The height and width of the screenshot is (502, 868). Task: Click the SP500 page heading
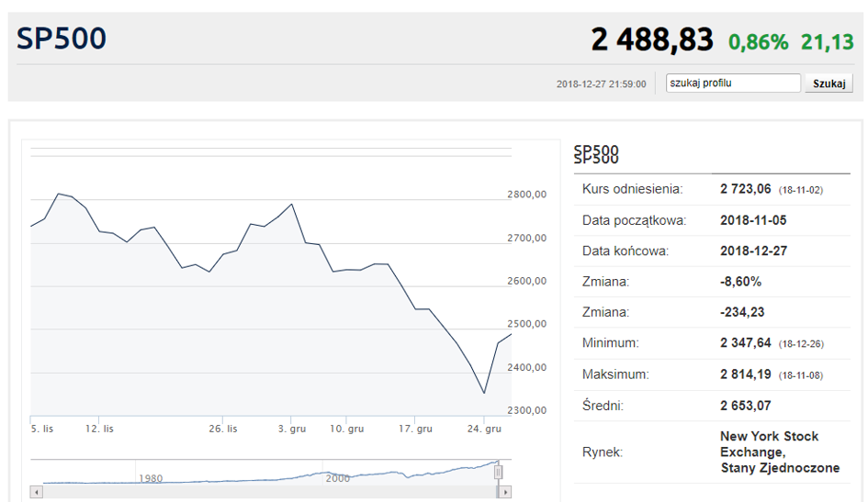62,39
